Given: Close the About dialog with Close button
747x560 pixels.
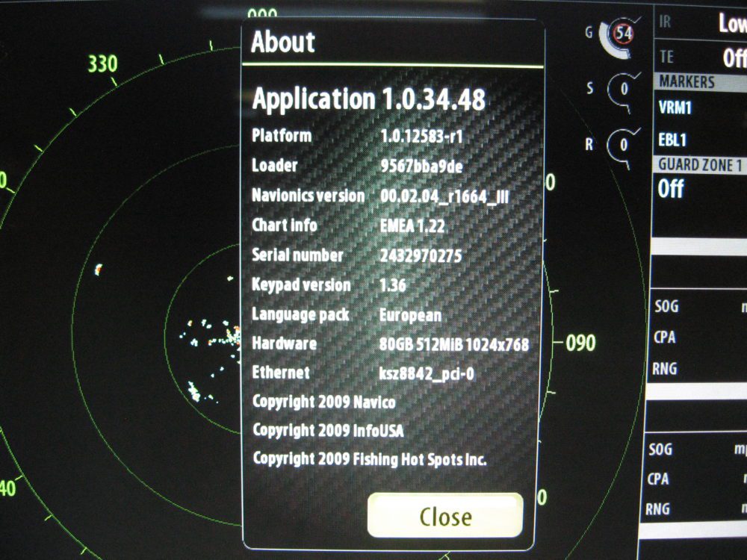Looking at the screenshot, I should tap(445, 516).
